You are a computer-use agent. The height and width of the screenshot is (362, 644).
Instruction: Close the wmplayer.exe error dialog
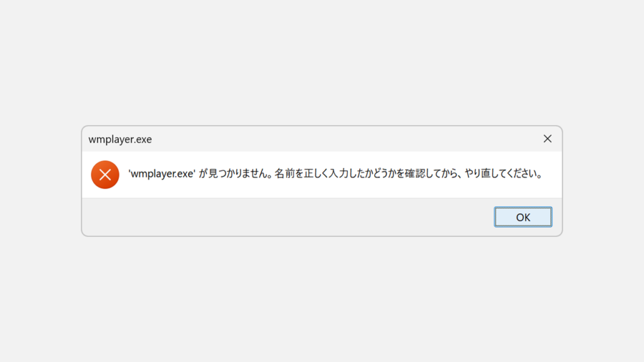[548, 139]
